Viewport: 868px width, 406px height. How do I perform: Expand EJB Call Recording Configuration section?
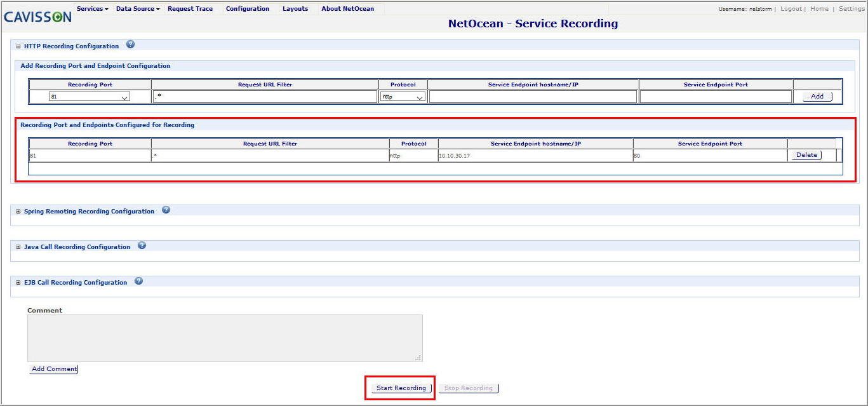(x=18, y=283)
